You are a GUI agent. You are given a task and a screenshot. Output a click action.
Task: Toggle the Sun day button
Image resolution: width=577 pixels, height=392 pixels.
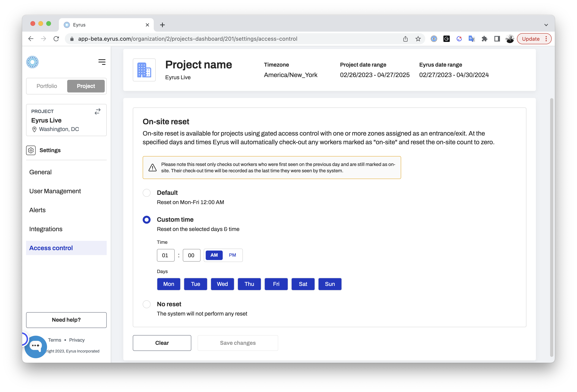330,284
